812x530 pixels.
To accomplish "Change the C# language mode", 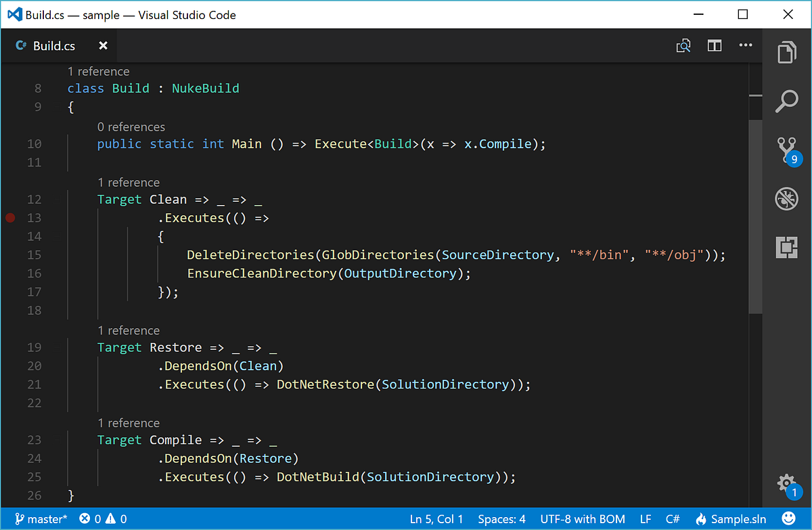I will [x=673, y=518].
